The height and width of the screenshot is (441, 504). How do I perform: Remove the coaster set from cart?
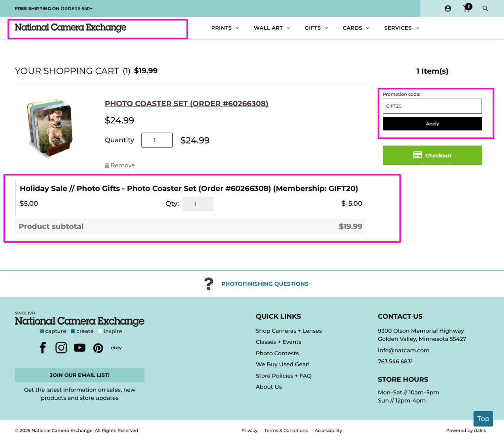pyautogui.click(x=120, y=165)
